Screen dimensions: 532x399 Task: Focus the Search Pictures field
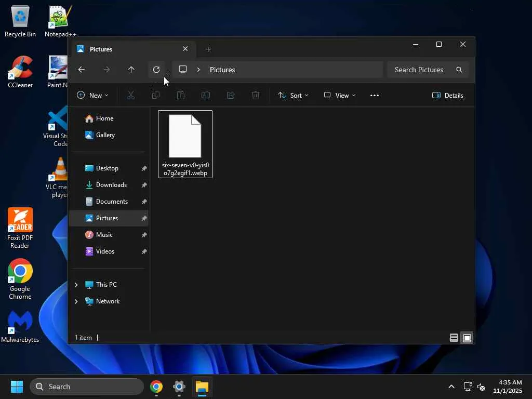tap(428, 70)
